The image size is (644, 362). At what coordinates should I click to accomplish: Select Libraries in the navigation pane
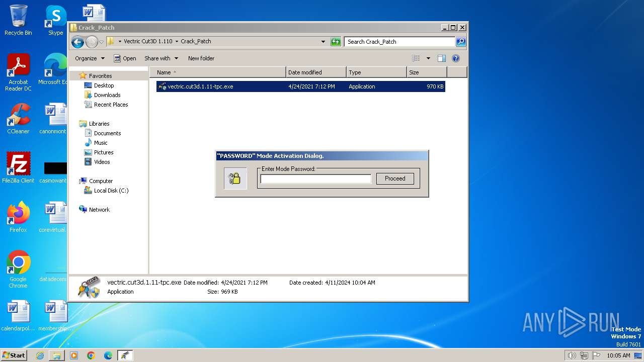coord(99,124)
